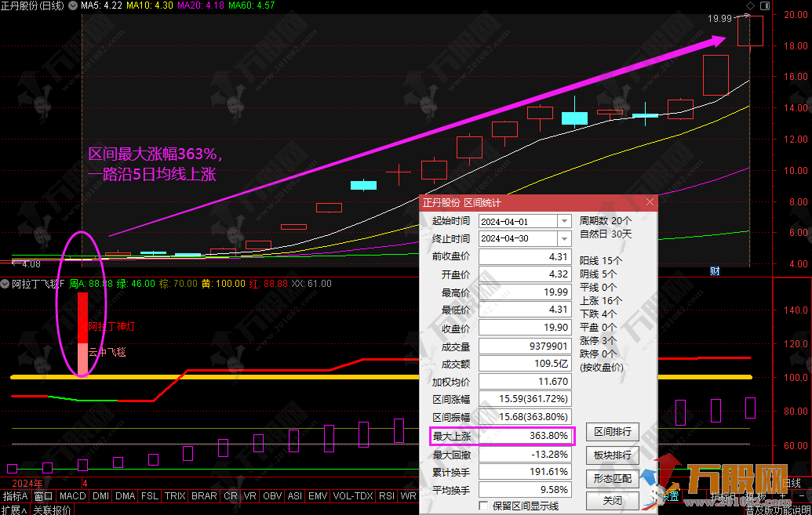Click the red 阿拉丁神灯 signal bar
Viewport: 812px width, 515px height.
pyautogui.click(x=83, y=317)
